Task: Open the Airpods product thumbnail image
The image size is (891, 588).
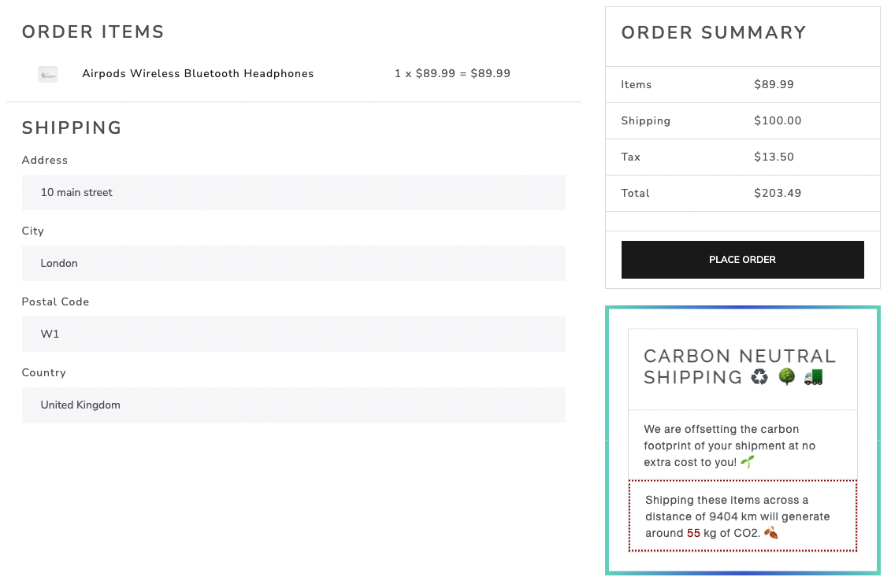Action: 47,73
